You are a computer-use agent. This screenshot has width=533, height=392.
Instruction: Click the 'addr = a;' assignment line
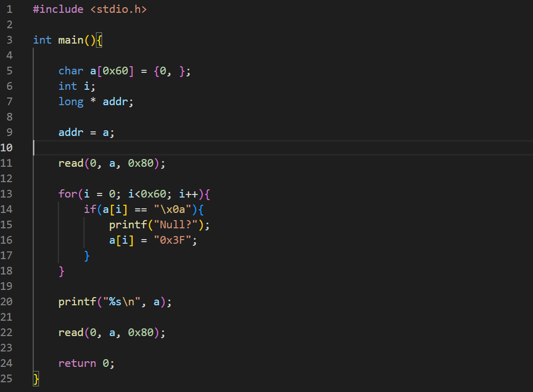pyautogui.click(x=86, y=132)
